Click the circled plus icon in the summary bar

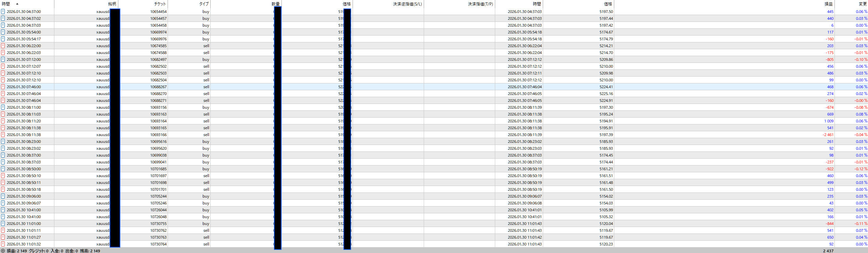pyautogui.click(x=3, y=251)
